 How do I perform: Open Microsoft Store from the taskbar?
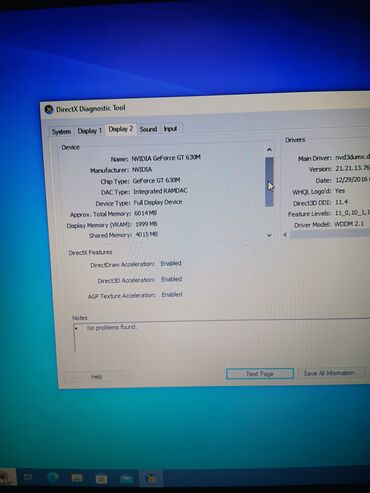pos(101,479)
